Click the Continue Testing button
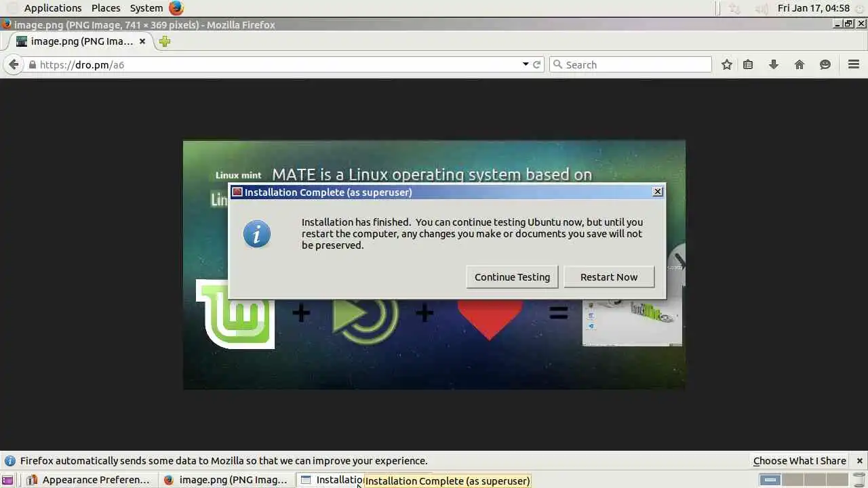This screenshot has width=868, height=488. [x=512, y=277]
